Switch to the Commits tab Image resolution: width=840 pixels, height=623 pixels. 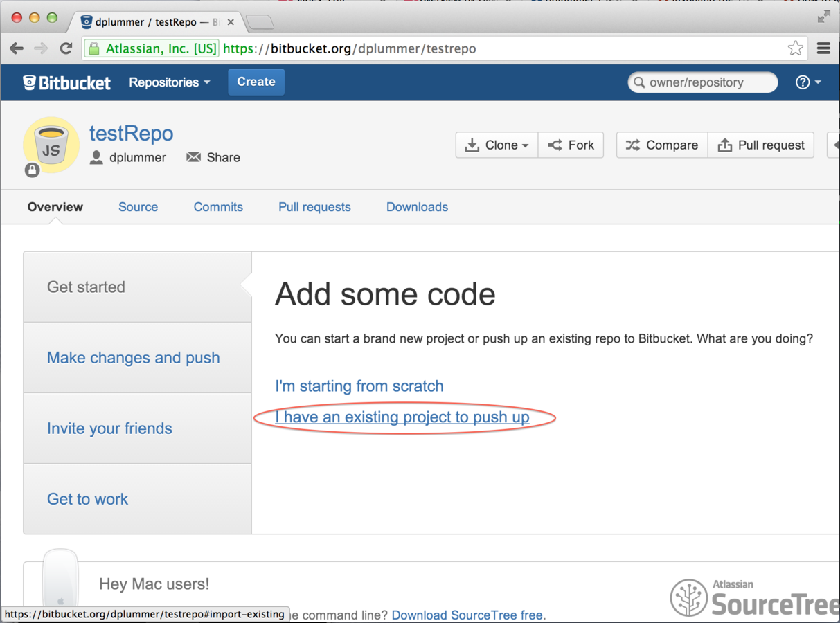click(218, 207)
